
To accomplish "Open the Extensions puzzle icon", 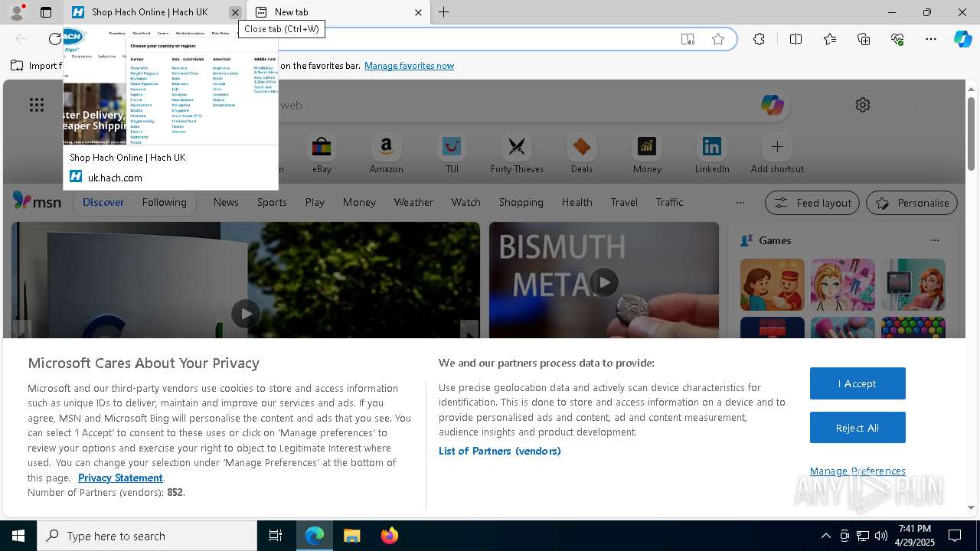I will click(759, 39).
